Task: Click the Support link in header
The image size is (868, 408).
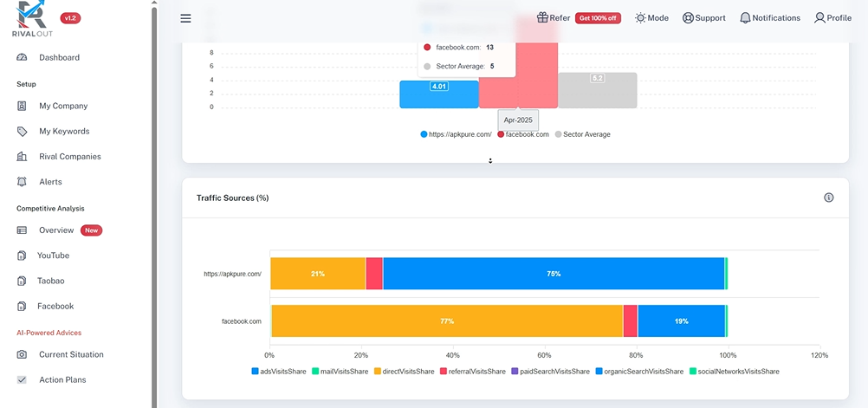Action: (710, 17)
